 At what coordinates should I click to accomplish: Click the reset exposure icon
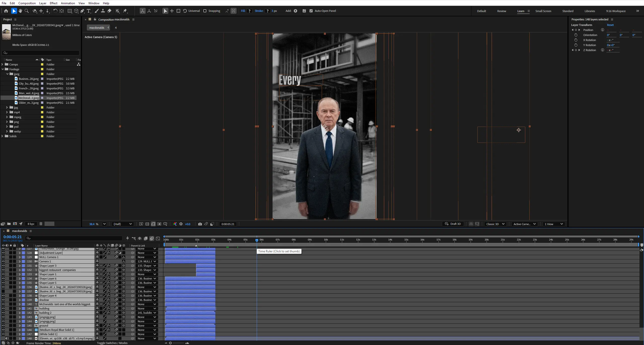(181, 224)
